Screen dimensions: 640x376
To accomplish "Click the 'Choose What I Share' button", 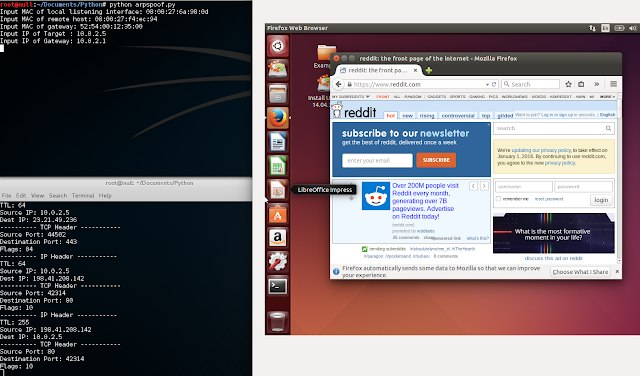I will 580,271.
